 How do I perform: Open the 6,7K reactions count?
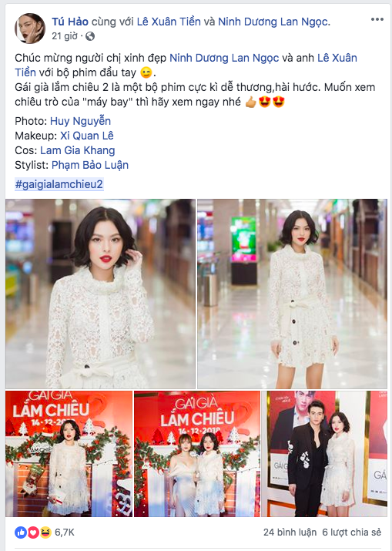click(x=65, y=533)
